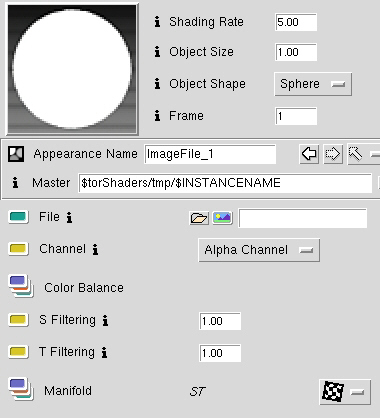Click the back arrow navigation icon
Viewport: 380px width, 418px height.
click(309, 154)
